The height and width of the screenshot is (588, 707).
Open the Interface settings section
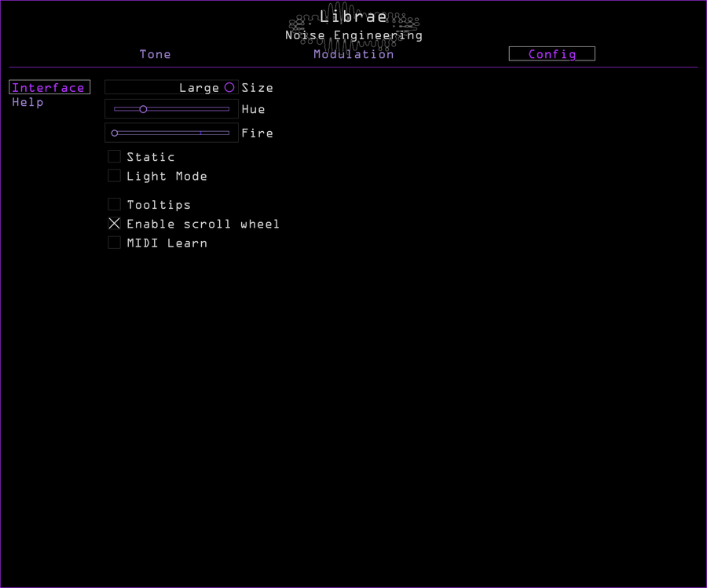[49, 87]
